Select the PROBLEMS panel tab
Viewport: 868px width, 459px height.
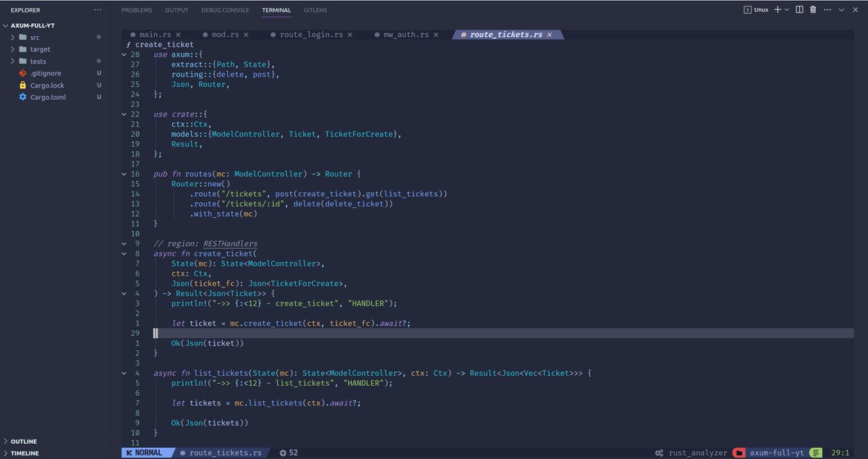click(136, 10)
